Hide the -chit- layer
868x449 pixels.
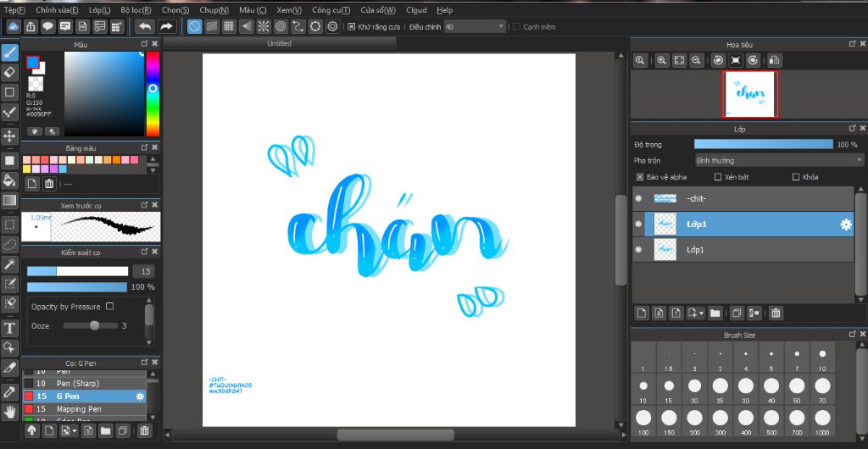[x=638, y=198]
